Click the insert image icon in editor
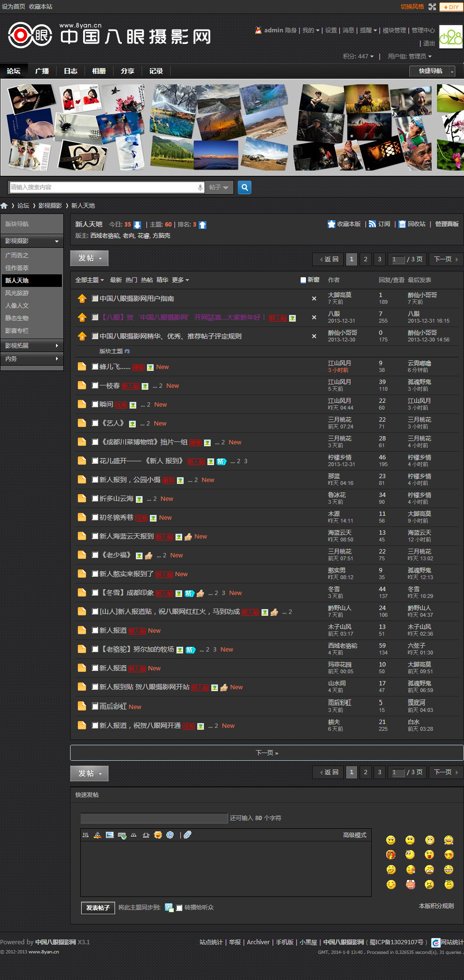The width and height of the screenshot is (464, 980). (110, 835)
